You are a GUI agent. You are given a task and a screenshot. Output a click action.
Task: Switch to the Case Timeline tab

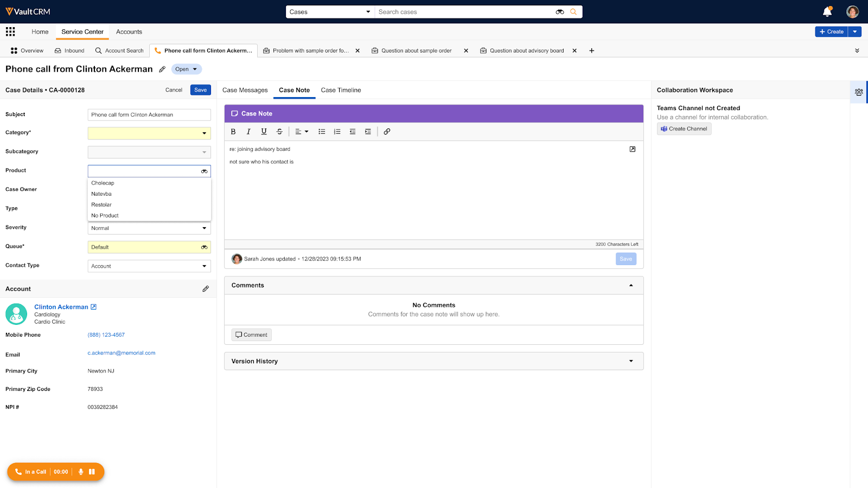[341, 90]
